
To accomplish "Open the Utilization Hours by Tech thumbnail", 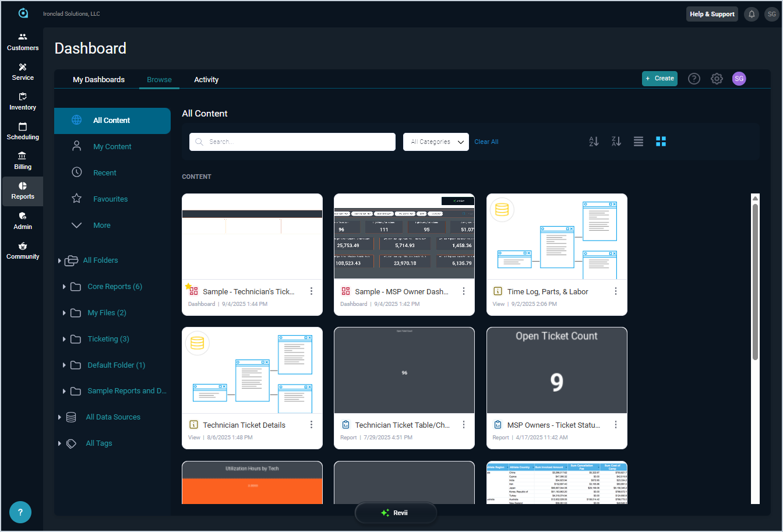I will (252, 482).
